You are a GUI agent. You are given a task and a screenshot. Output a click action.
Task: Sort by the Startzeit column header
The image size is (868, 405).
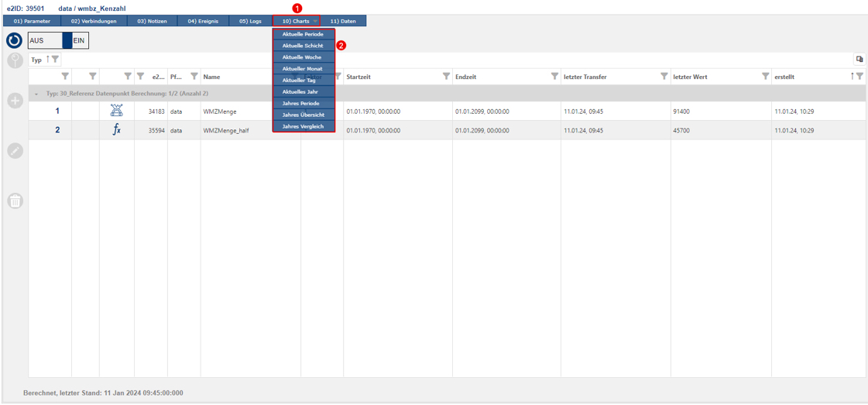pos(359,77)
